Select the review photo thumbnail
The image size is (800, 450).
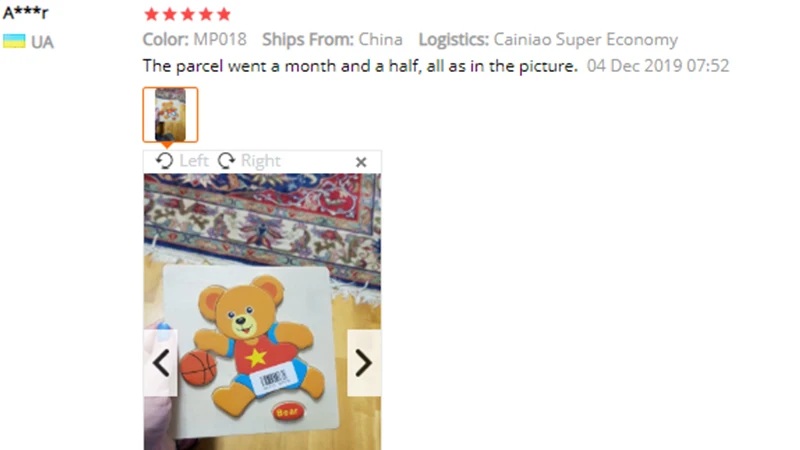pos(170,115)
